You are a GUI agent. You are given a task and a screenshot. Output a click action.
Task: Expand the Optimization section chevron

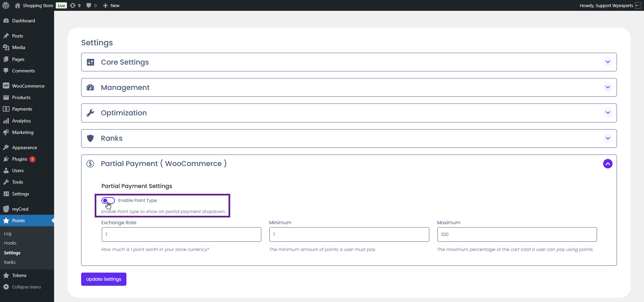607,113
